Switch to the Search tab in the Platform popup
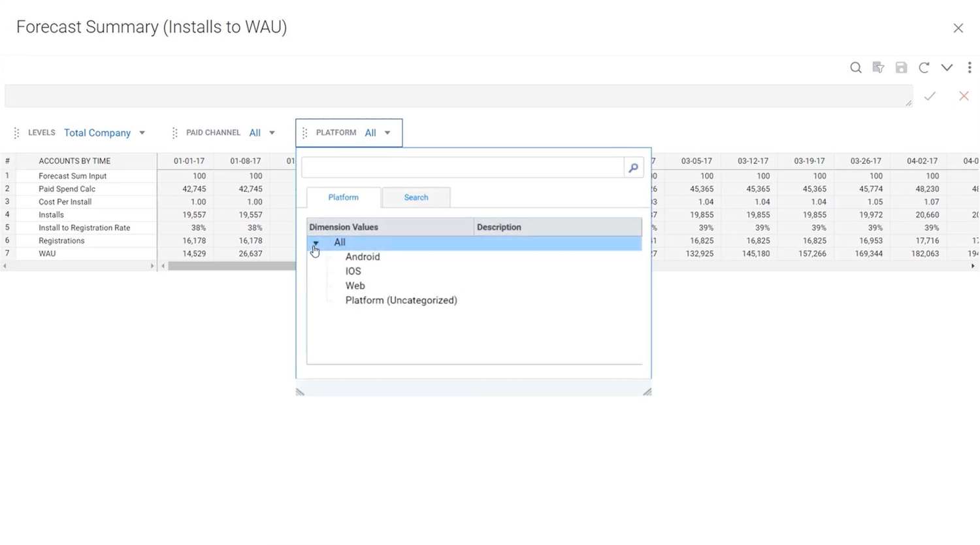This screenshot has width=980, height=545. 416,197
